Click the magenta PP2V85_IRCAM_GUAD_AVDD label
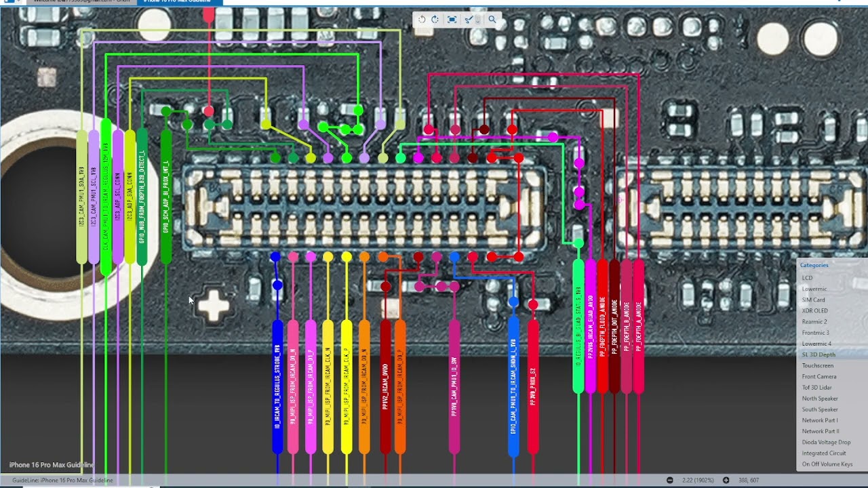868x488 pixels. tap(591, 326)
